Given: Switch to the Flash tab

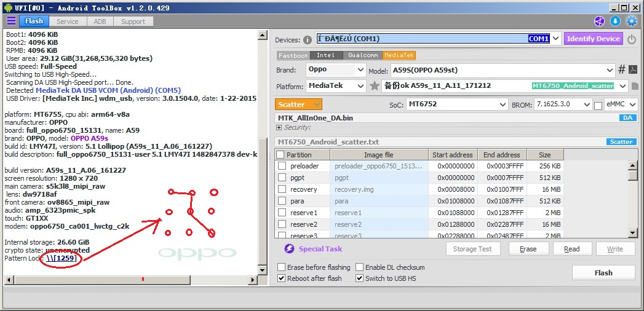Looking at the screenshot, I should click(x=34, y=22).
